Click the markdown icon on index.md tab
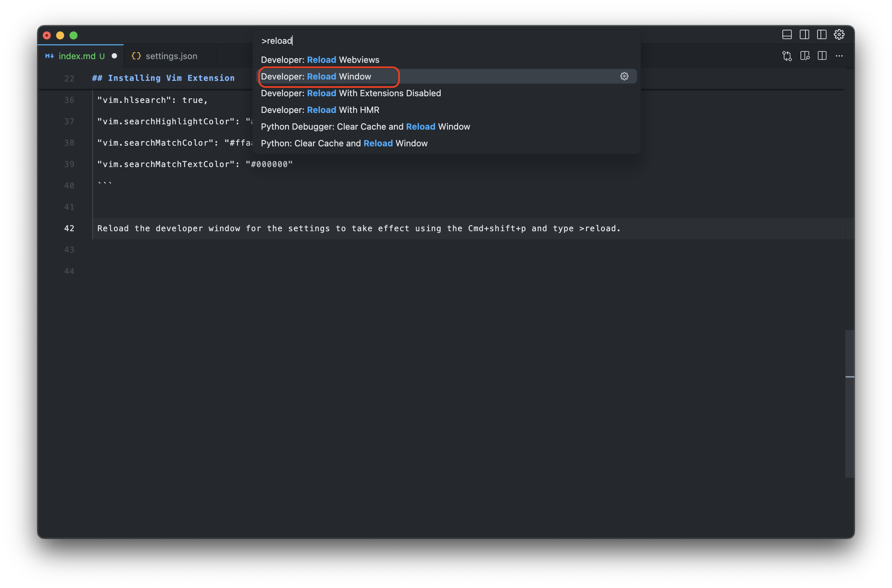The image size is (892, 588). click(49, 56)
